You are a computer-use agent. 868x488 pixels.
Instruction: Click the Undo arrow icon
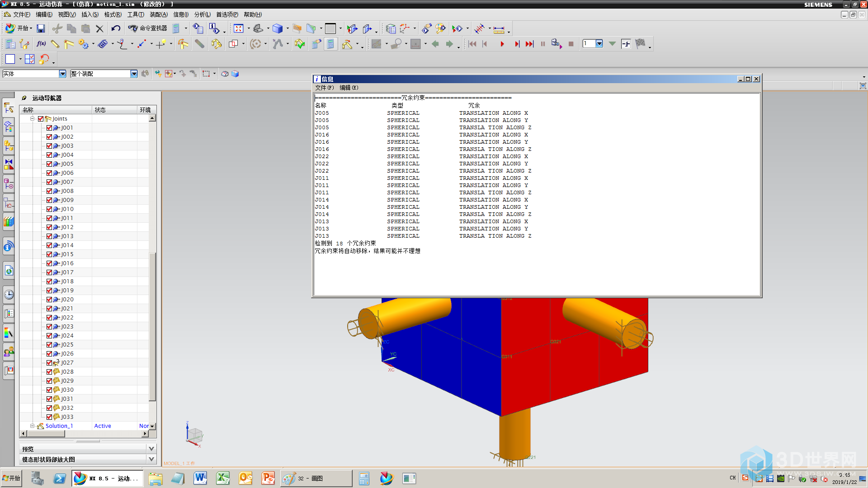(x=116, y=29)
